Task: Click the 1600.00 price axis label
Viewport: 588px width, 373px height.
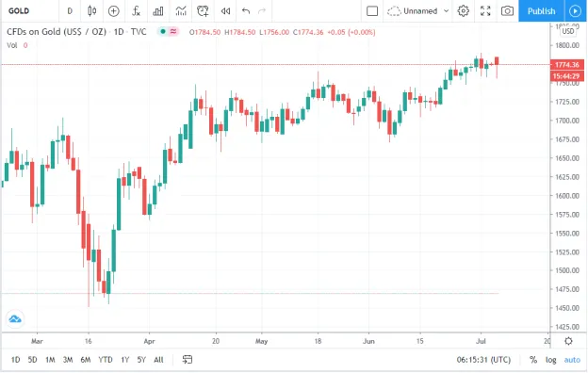Action: (567, 195)
